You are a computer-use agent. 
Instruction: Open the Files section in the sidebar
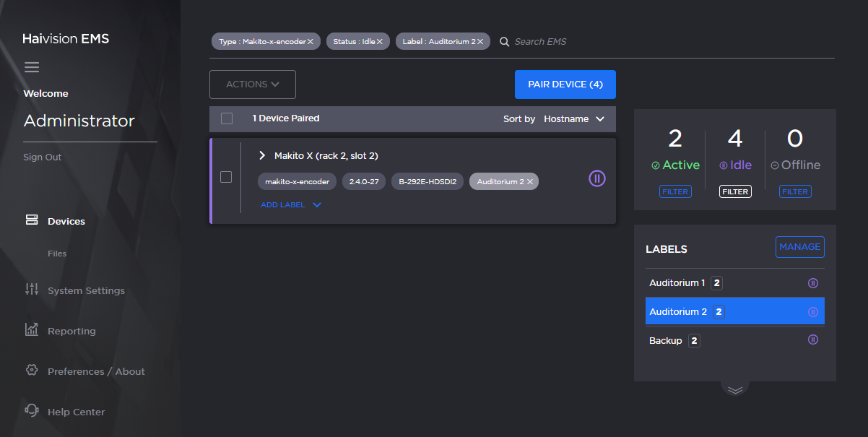point(56,253)
